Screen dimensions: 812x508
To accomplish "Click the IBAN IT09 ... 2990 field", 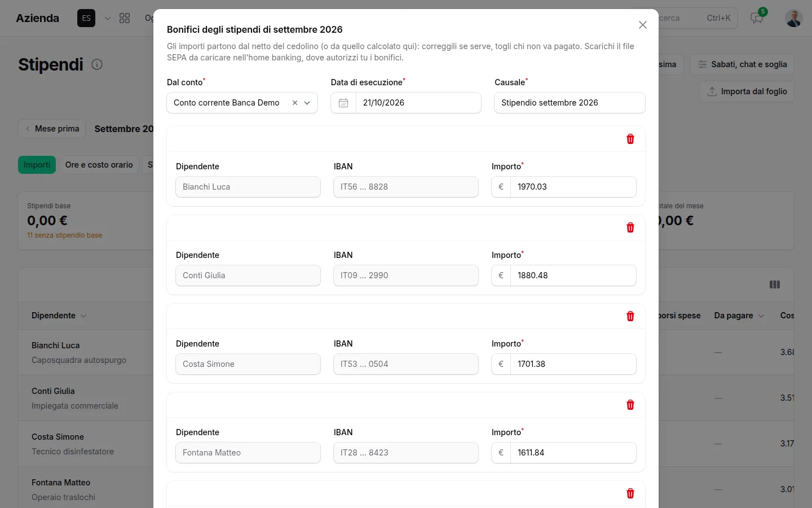I will coord(406,275).
